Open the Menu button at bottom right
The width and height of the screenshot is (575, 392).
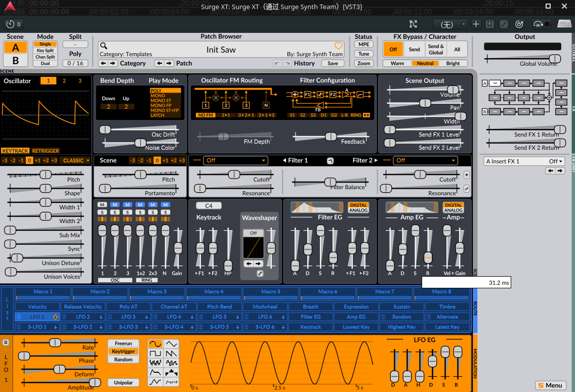click(x=550, y=385)
